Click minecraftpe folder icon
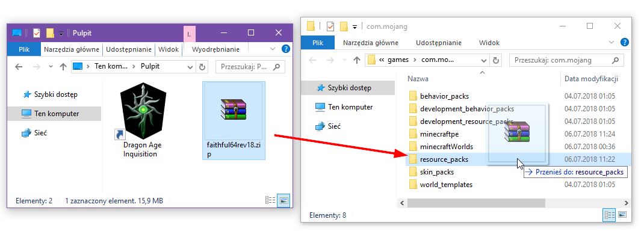644x237 pixels. (x=413, y=134)
